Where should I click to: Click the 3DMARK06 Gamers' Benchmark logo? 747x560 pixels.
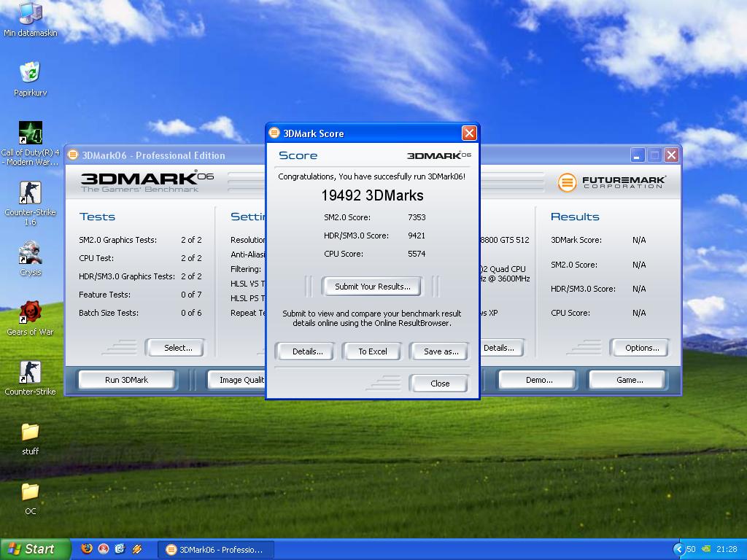click(x=147, y=181)
